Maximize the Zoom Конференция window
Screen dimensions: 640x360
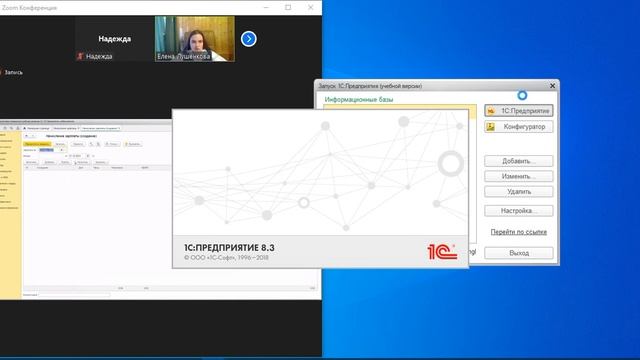[x=288, y=7]
